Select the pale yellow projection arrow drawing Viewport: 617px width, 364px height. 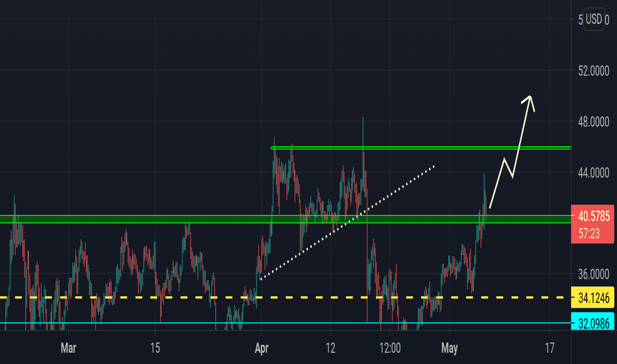pyautogui.click(x=512, y=152)
